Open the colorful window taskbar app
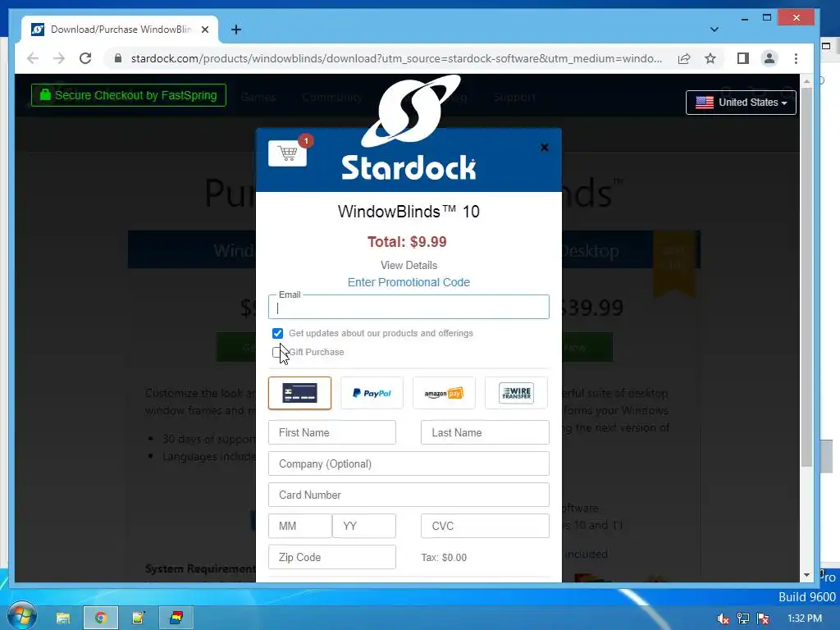Image resolution: width=840 pixels, height=630 pixels. [x=176, y=618]
